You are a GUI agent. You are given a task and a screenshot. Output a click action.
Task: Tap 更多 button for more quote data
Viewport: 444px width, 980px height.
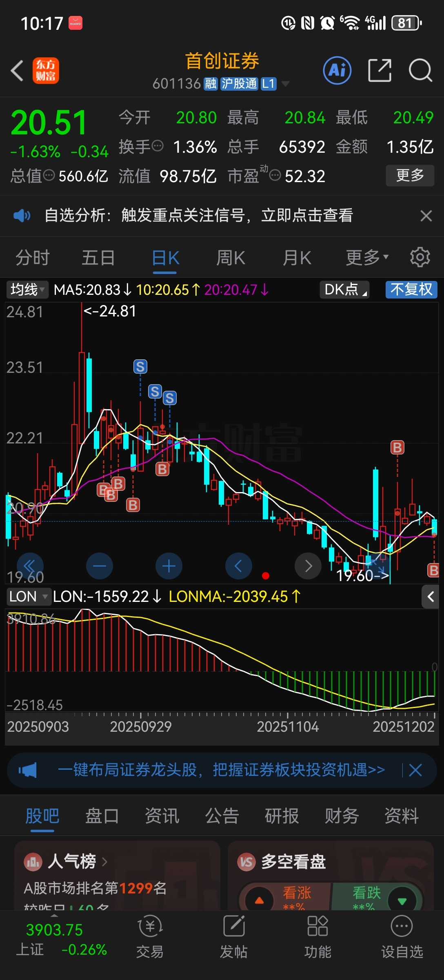tap(410, 176)
